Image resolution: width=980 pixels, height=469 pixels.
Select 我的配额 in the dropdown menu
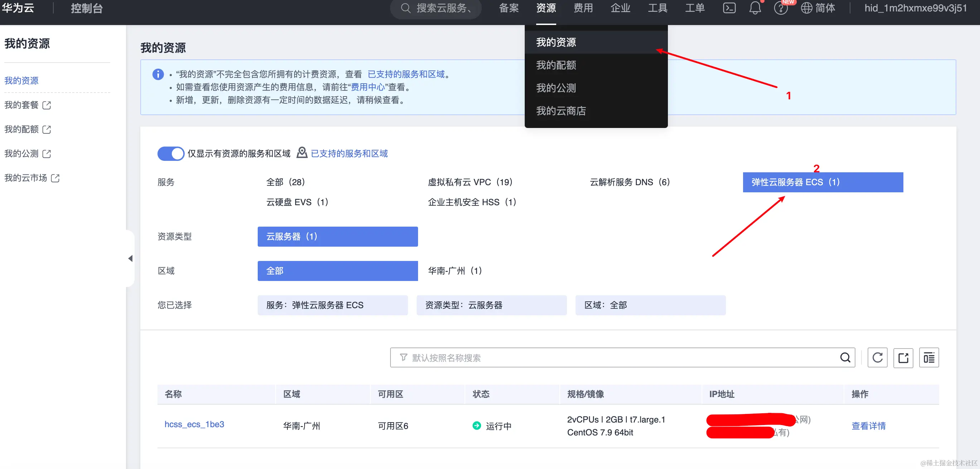pos(556,65)
